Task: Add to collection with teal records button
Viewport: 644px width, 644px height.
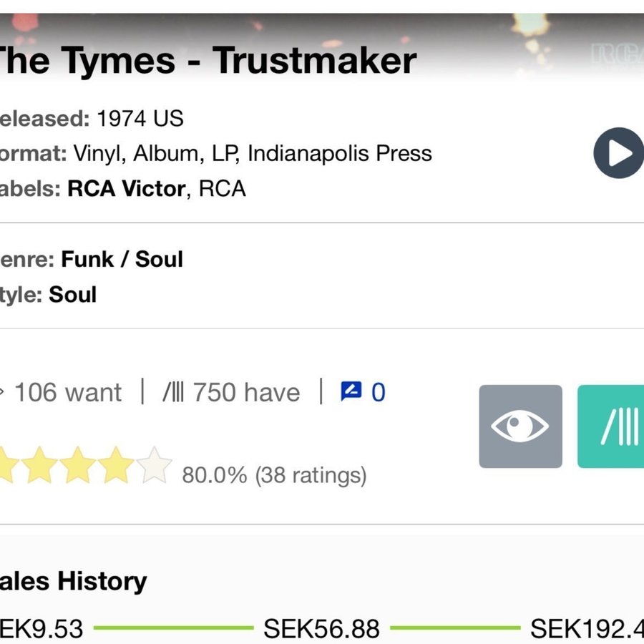Action: 611,426
